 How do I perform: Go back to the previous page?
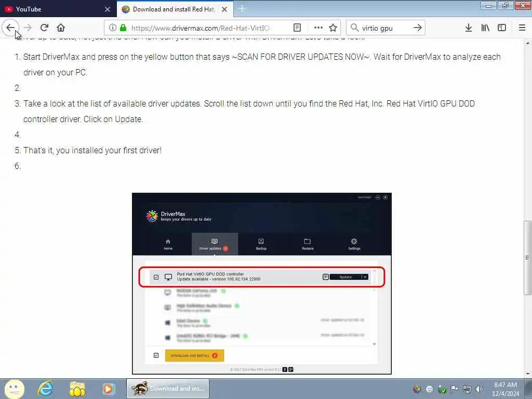click(x=10, y=28)
